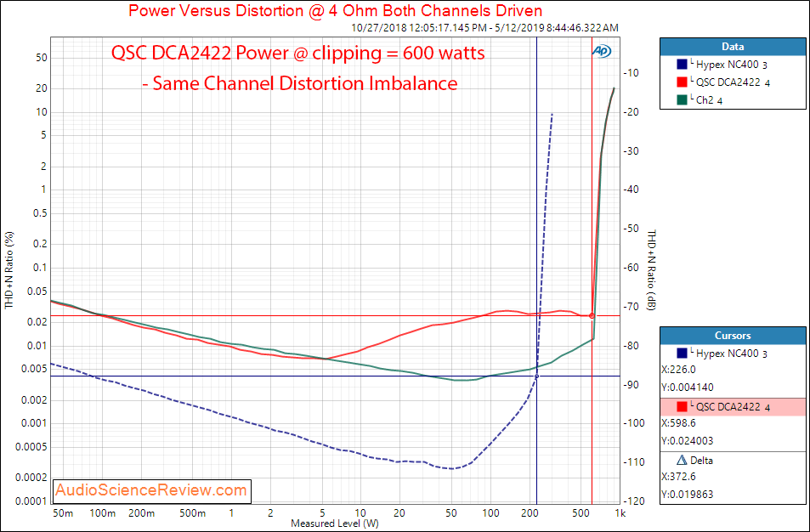The height and width of the screenshot is (532, 810).
Task: Click the '0.0005' tick on the percent axis
Action: click(x=32, y=447)
